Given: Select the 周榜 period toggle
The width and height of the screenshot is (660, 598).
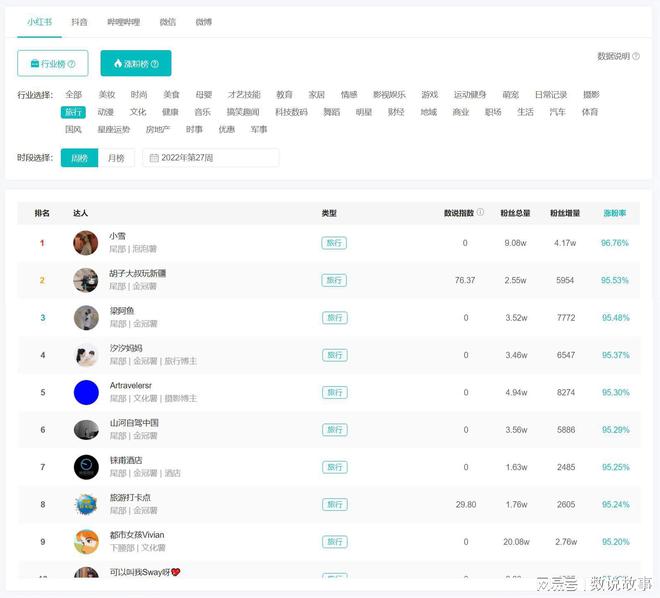Looking at the screenshot, I should point(80,158).
